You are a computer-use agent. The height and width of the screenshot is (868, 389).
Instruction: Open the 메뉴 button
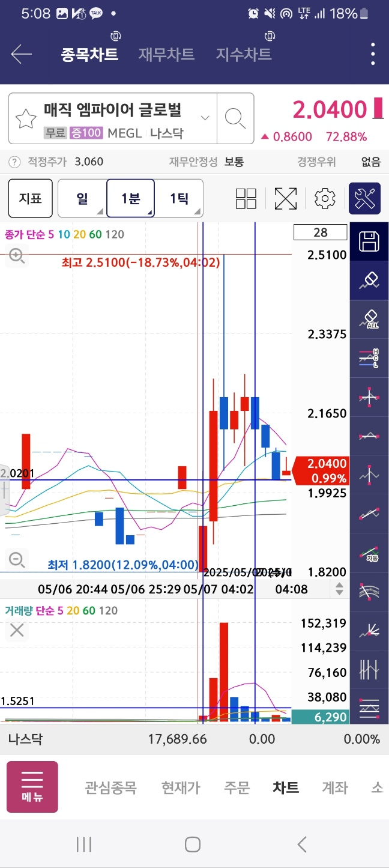(x=32, y=787)
